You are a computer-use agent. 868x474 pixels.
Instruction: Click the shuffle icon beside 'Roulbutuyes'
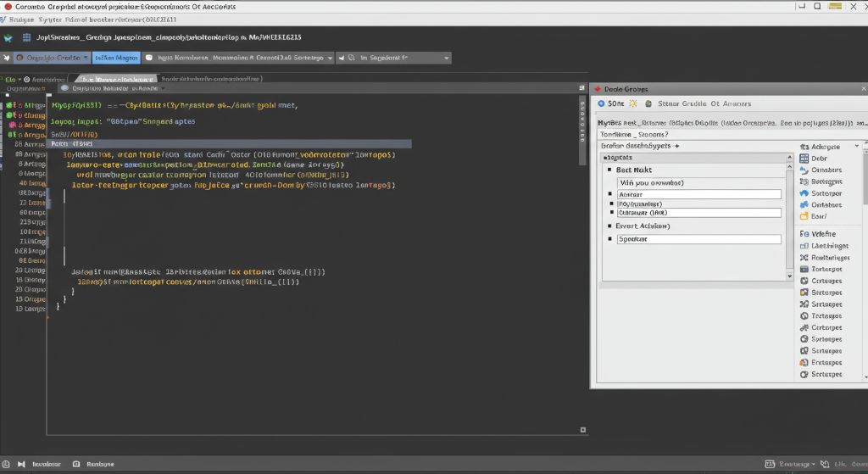tap(804, 258)
